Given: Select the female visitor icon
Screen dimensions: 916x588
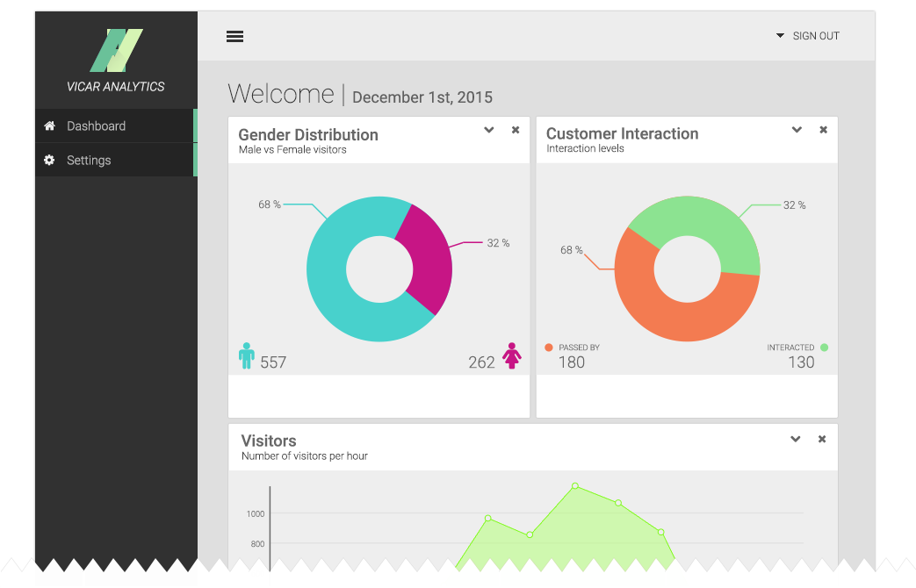Looking at the screenshot, I should (x=512, y=355).
